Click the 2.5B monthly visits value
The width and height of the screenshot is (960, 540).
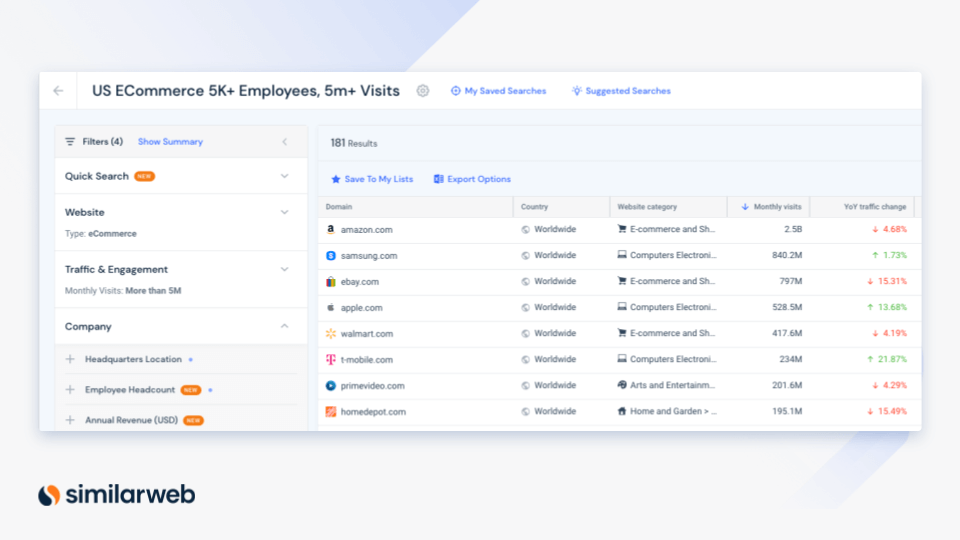(793, 230)
